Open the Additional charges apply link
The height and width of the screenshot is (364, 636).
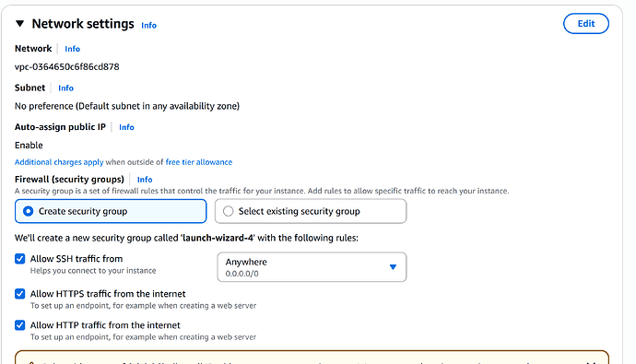click(59, 162)
